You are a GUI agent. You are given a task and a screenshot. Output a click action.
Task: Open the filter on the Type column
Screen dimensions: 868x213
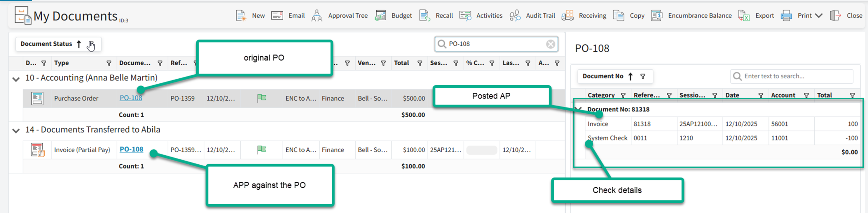(109, 63)
